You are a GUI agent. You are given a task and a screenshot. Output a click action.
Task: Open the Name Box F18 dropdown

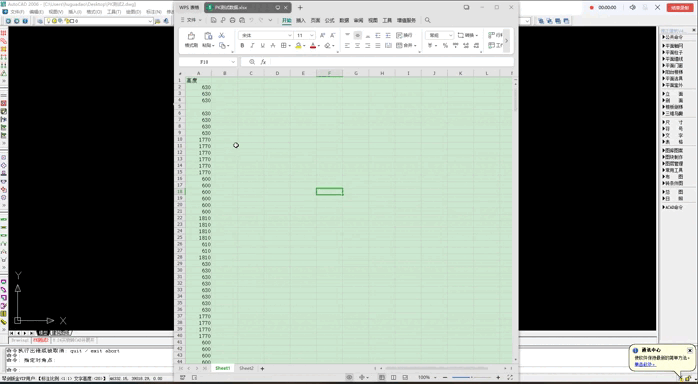(x=233, y=62)
